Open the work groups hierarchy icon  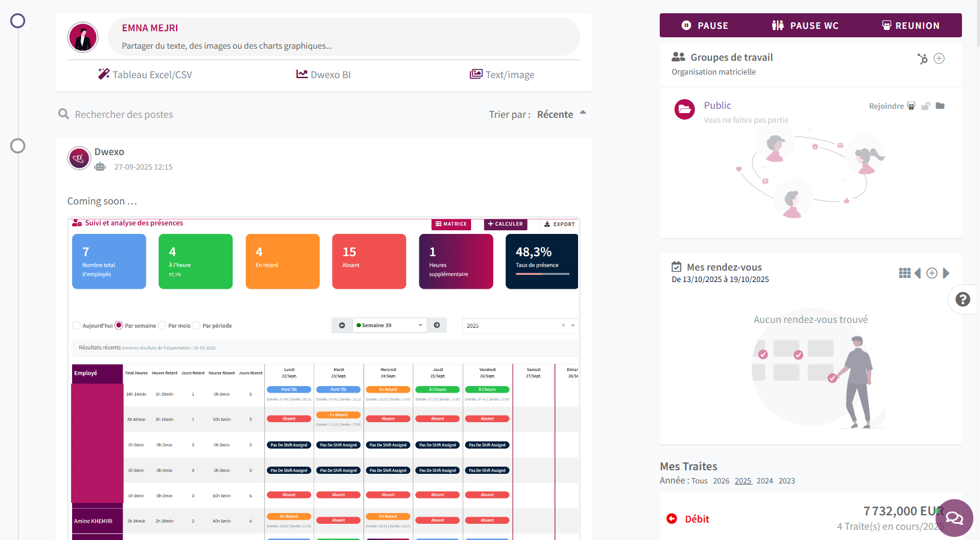(922, 58)
